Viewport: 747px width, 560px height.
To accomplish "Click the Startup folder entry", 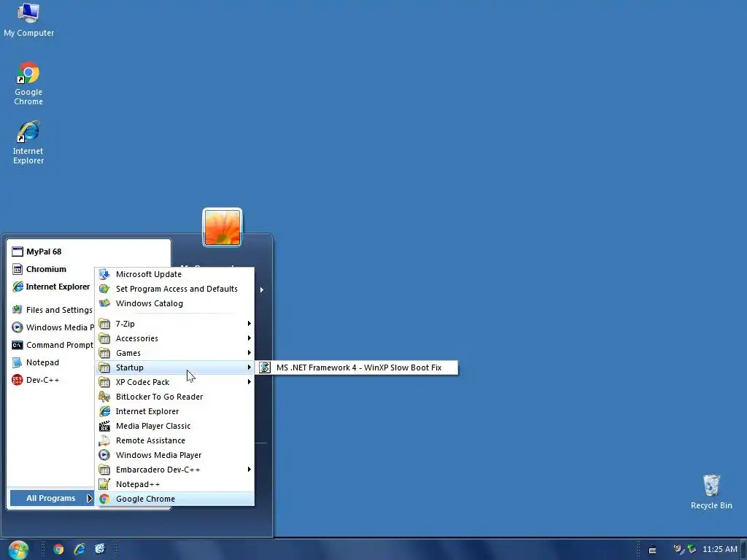I will (176, 367).
